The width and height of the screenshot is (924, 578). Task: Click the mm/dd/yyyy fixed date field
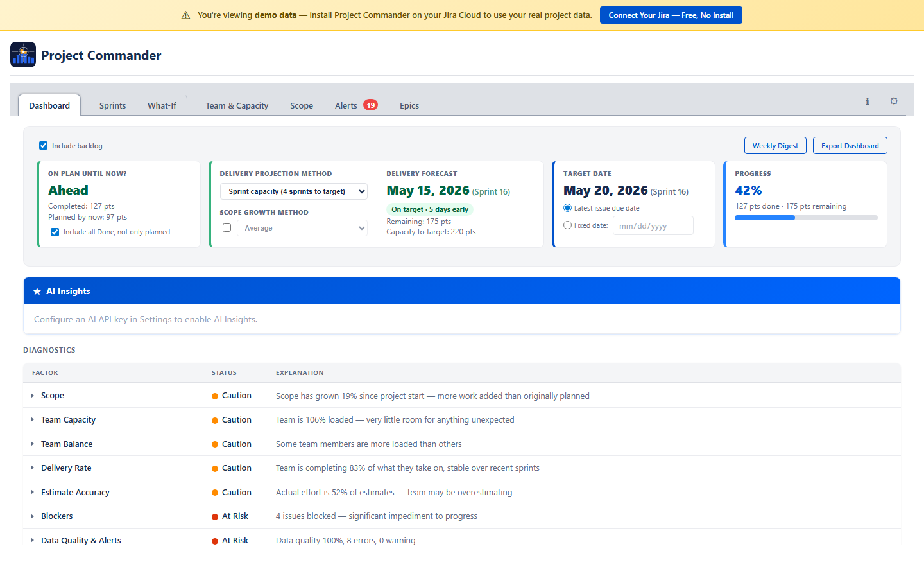point(653,225)
